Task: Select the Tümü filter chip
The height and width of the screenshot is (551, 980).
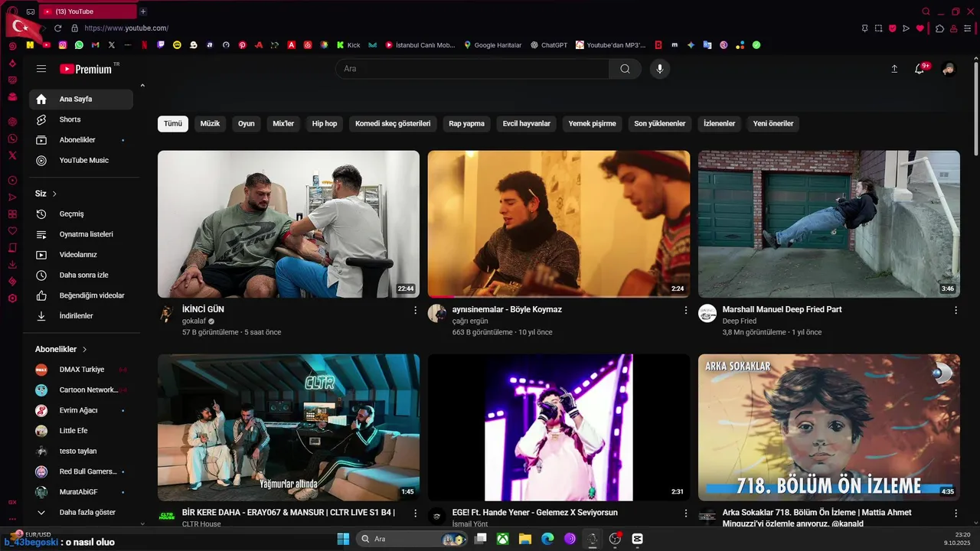Action: [173, 123]
